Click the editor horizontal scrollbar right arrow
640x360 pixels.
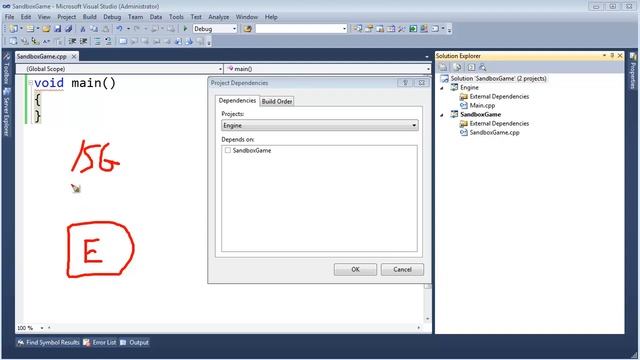[418, 328]
